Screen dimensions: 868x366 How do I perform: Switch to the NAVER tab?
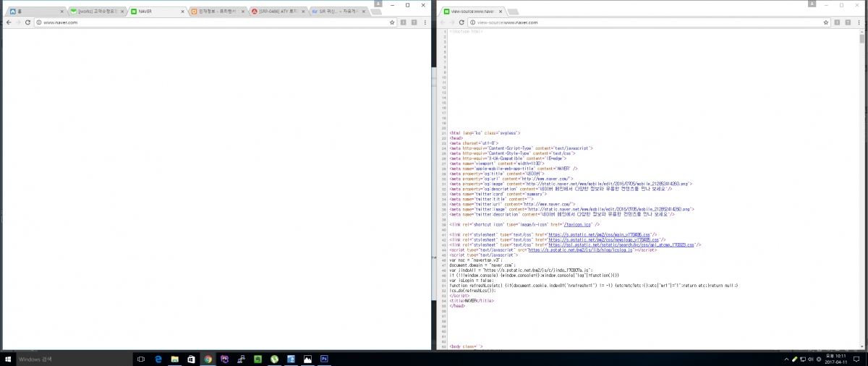[156, 12]
